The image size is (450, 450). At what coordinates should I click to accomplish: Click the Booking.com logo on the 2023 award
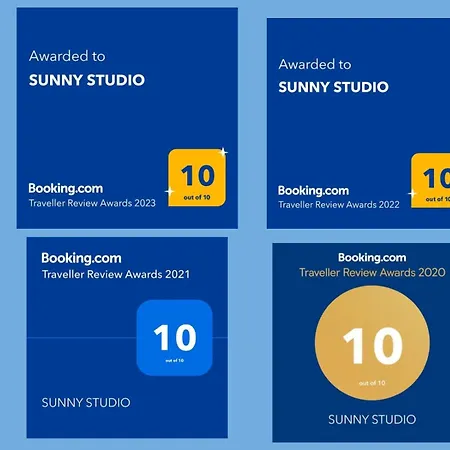tap(66, 189)
